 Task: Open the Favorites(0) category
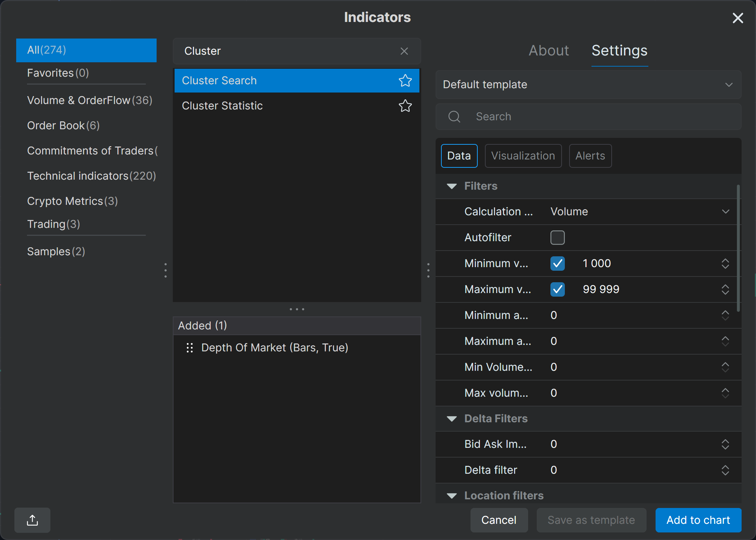86,73
